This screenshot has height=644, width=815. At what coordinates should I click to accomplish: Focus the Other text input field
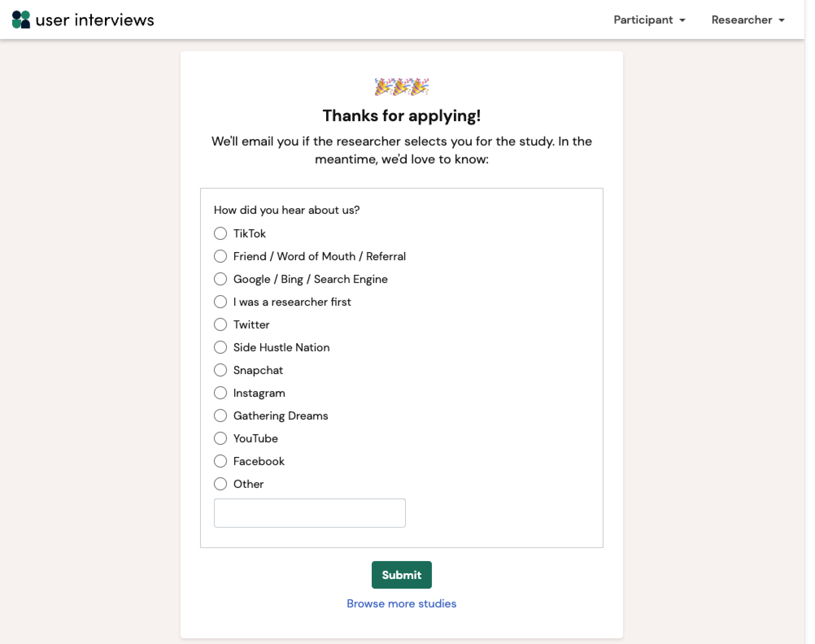click(x=310, y=513)
